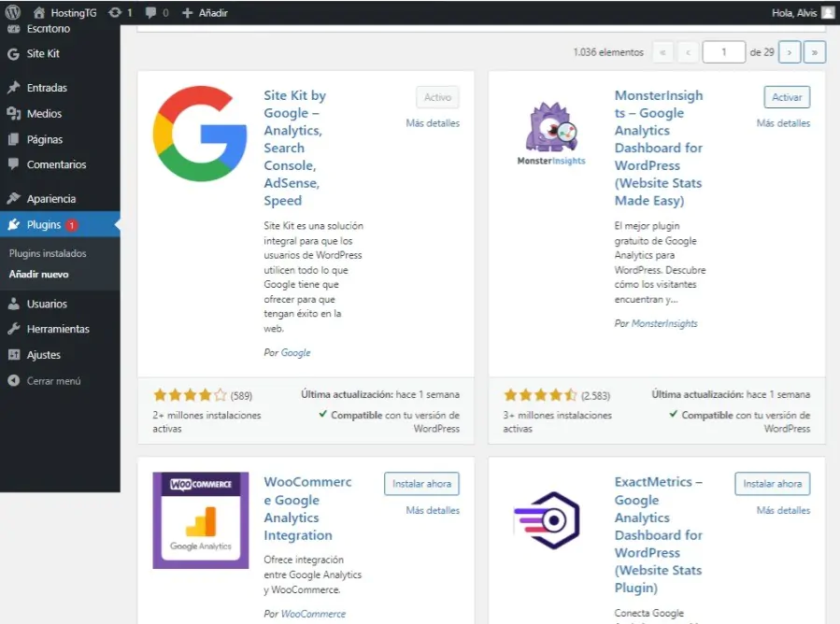Click Instalar ahora for WooCommerce Google Analytics
The height and width of the screenshot is (624, 840).
click(x=421, y=484)
